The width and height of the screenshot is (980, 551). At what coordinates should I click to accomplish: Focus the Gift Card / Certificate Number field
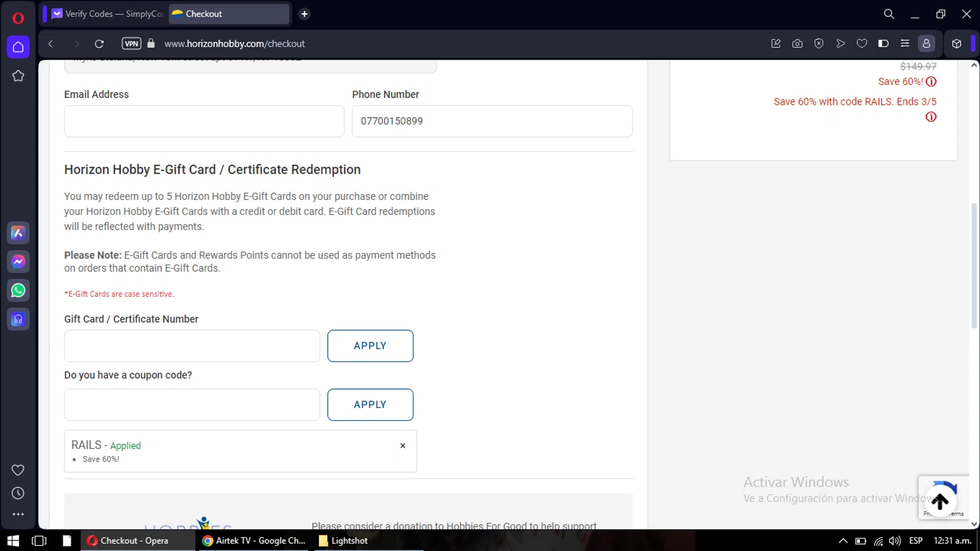[x=192, y=346]
